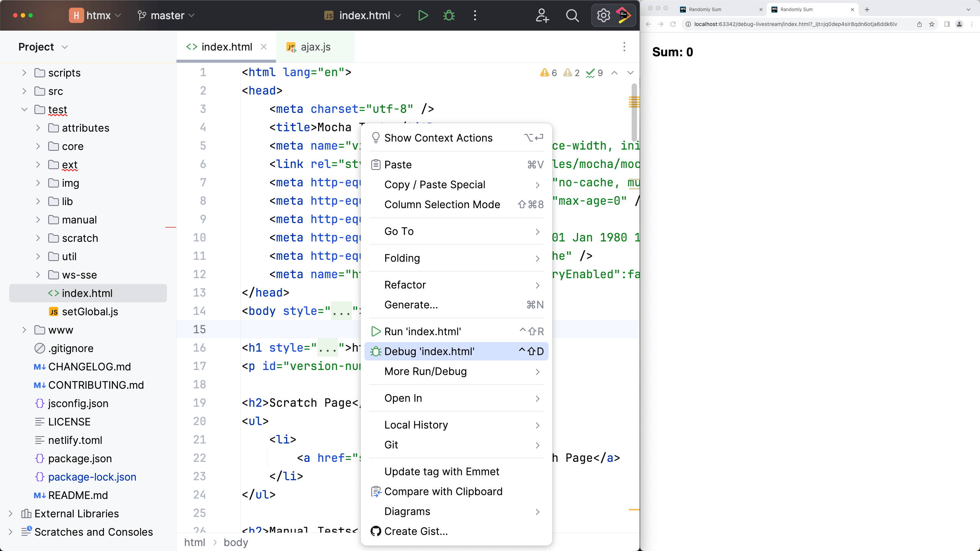The height and width of the screenshot is (551, 980).
Task: Open setGlobal.js in the project tree
Action: tap(90, 311)
